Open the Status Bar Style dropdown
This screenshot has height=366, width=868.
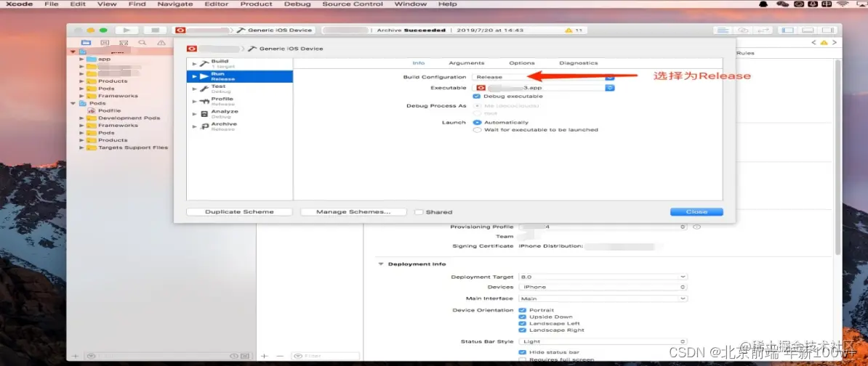(x=602, y=342)
